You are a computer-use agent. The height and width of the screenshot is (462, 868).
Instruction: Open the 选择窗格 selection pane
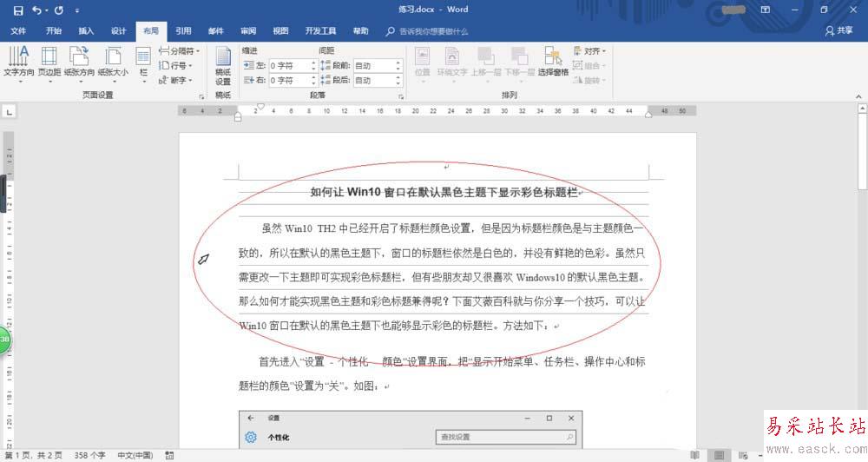click(553, 62)
